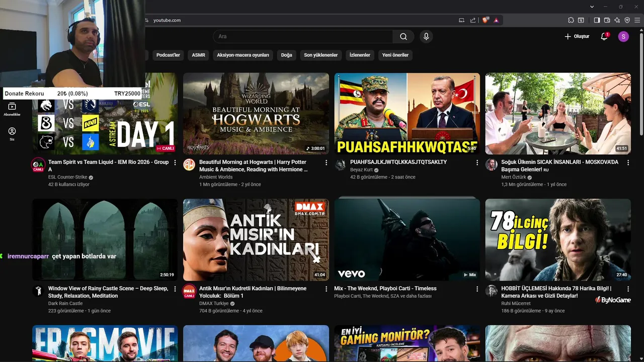Open Soğuk Ülkenin SICAK İNSANLARI title
Image resolution: width=644 pixels, height=362 pixels.
pos(559,165)
